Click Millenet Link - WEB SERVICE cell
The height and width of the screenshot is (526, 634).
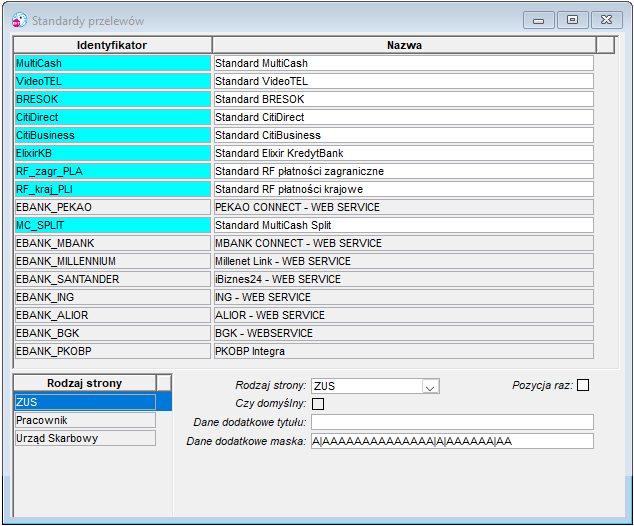pos(404,261)
